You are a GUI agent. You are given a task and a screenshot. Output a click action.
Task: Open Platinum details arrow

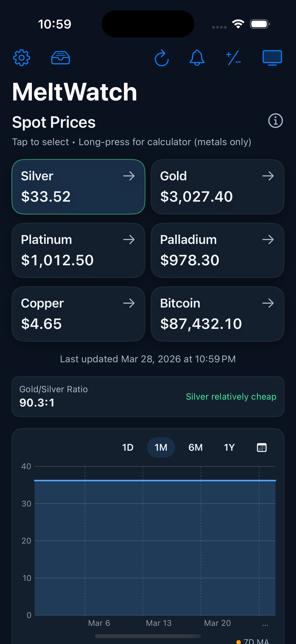pyautogui.click(x=129, y=240)
